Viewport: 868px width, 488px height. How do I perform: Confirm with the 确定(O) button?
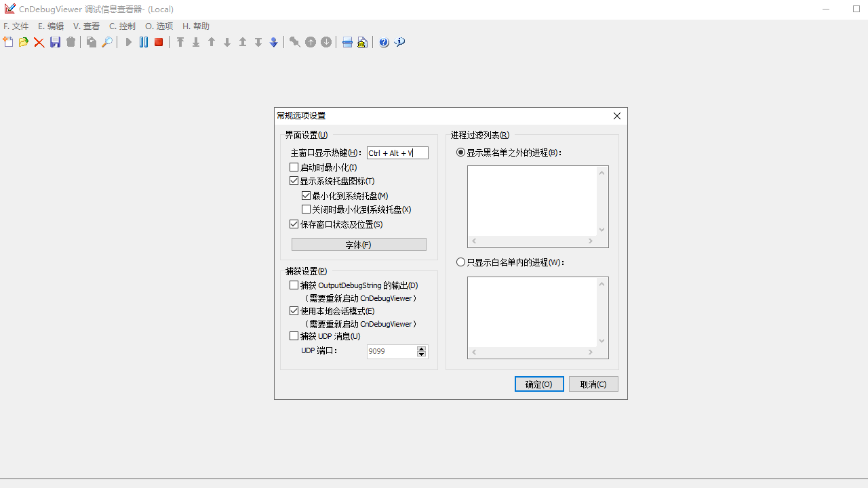tap(539, 384)
